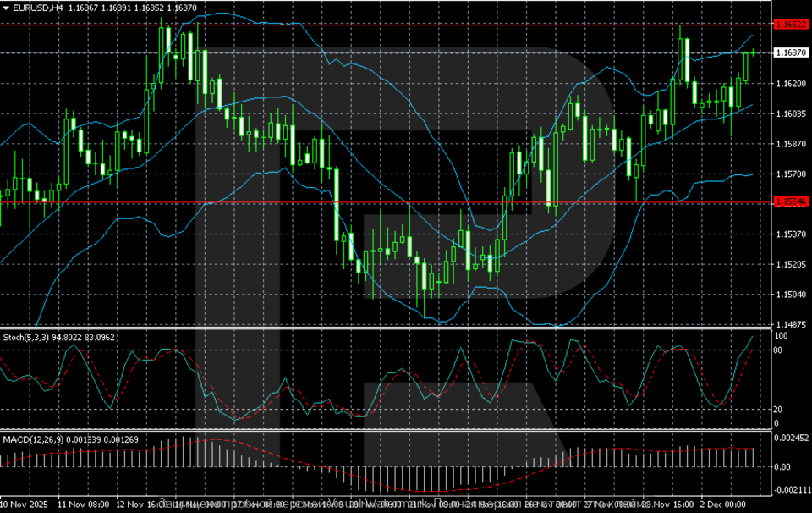Click the Stoch(5,3,3) indicator label
812x513 pixels.
point(25,337)
